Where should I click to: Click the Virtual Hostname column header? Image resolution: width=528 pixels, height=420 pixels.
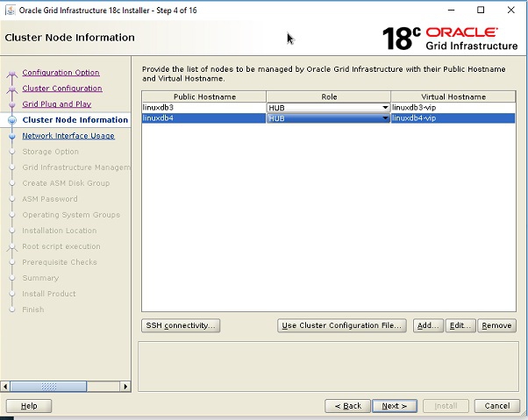pos(453,97)
